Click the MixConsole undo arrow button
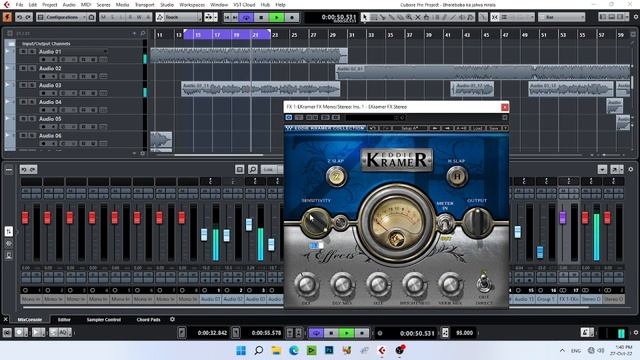The width and height of the screenshot is (640, 360). (x=24, y=169)
